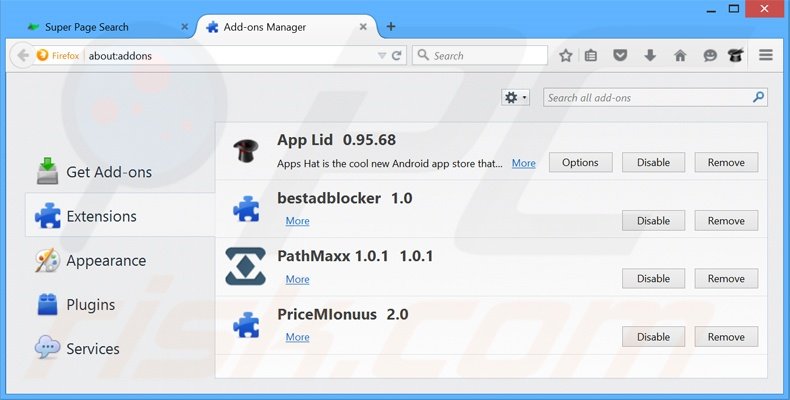This screenshot has width=790, height=400.
Task: Click the Search all add-ons field
Action: point(655,98)
